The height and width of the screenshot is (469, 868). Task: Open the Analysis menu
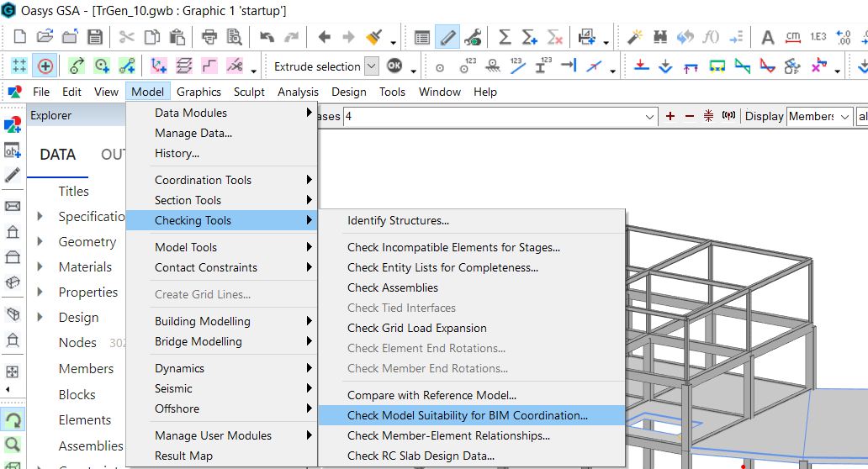pos(298,92)
